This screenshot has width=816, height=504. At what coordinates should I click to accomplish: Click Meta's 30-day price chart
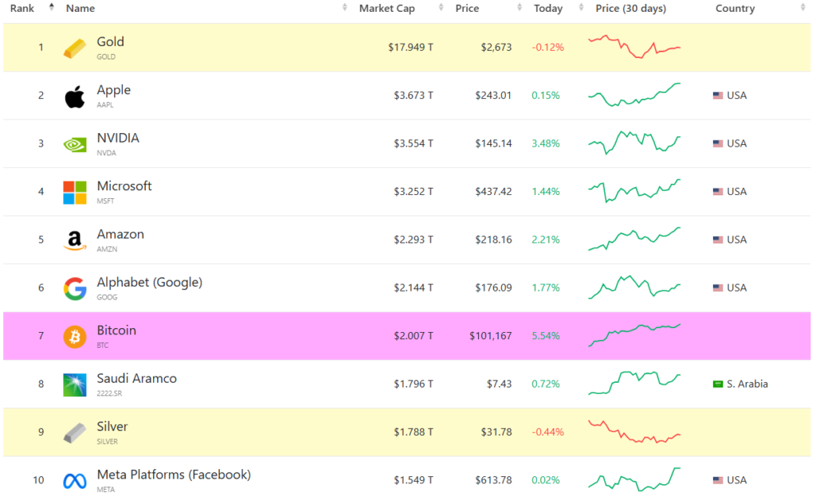(x=634, y=479)
